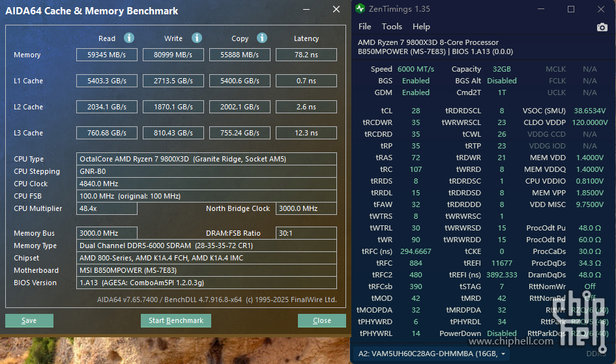Open the Tools menu in ZenTimings
616x364 pixels.
[x=392, y=27]
